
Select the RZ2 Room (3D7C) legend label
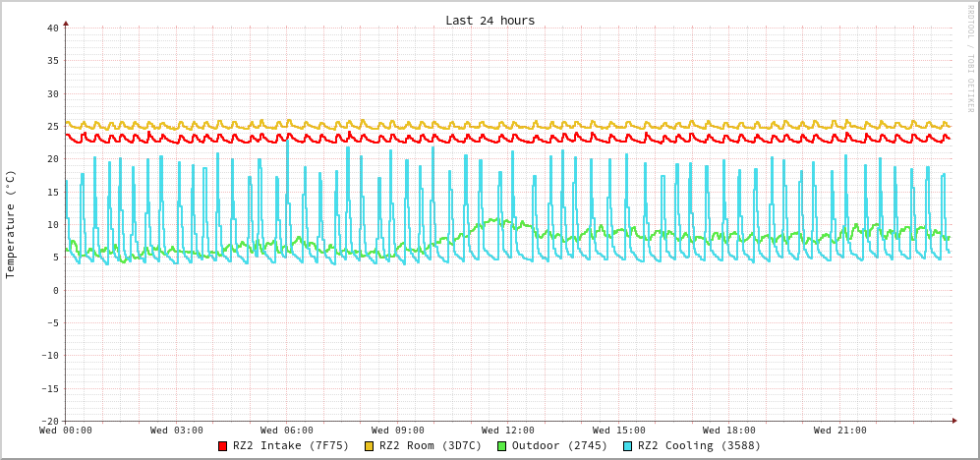point(431,445)
